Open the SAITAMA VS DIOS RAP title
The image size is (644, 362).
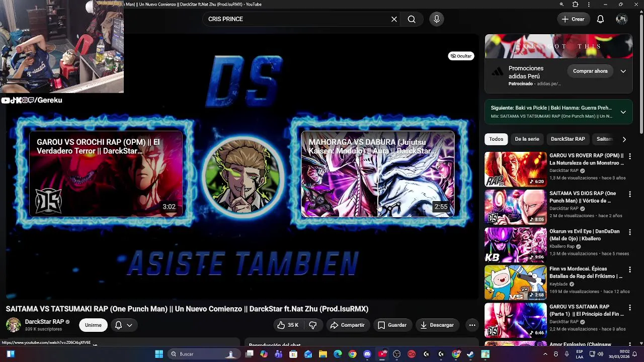(x=583, y=197)
